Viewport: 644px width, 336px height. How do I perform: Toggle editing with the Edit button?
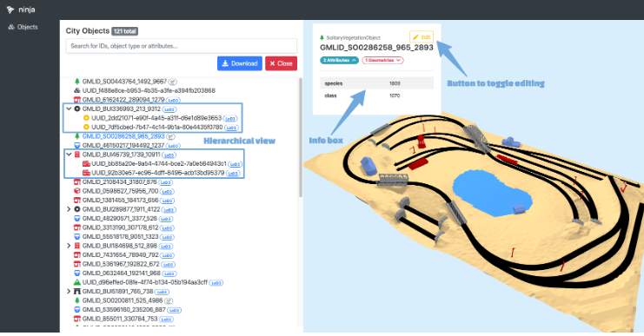coord(422,37)
